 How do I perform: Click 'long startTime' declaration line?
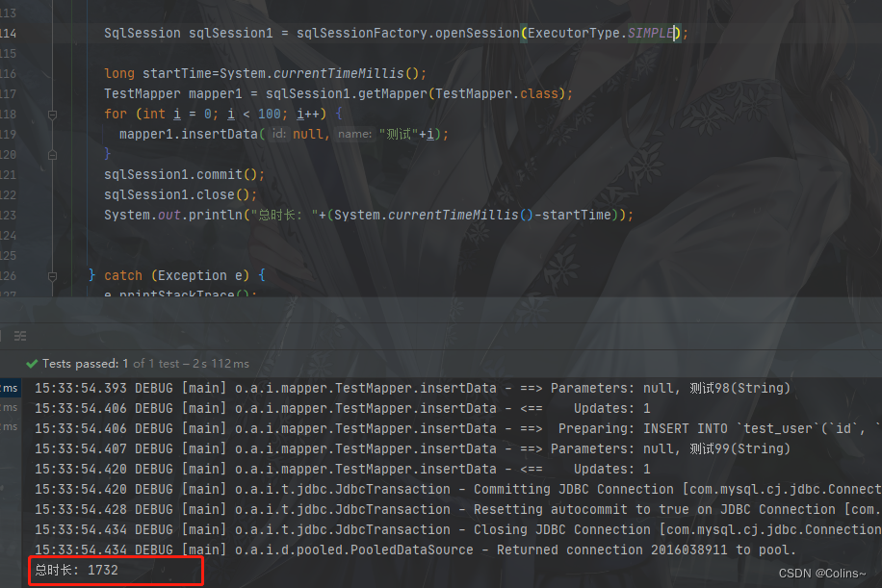click(x=265, y=74)
